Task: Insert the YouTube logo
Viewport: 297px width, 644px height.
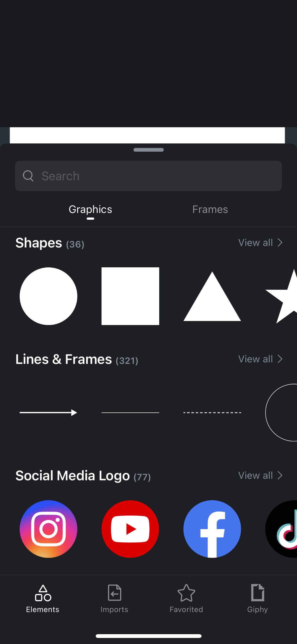Action: [x=130, y=529]
